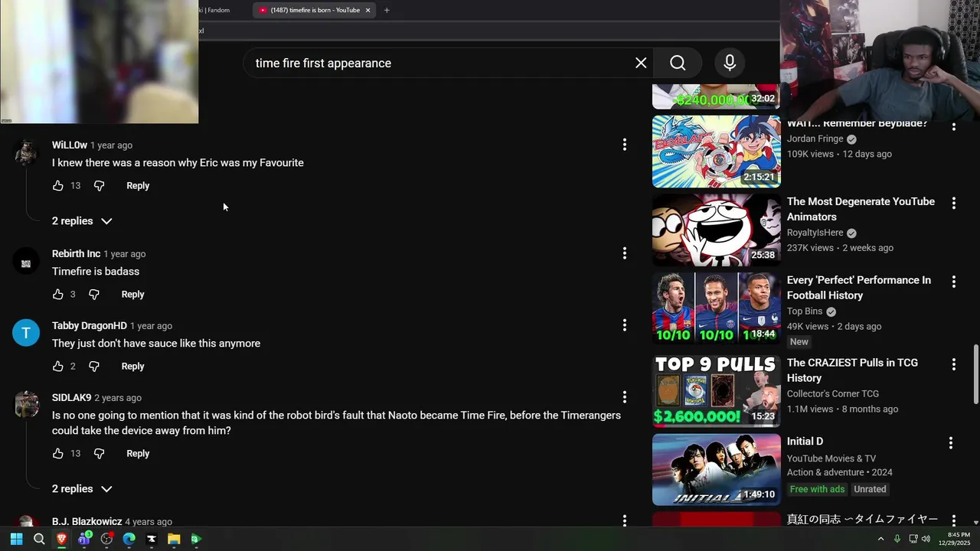Dislike Tabby DragonHD's sauce comment
Image resolution: width=980 pixels, height=551 pixels.
94,367
